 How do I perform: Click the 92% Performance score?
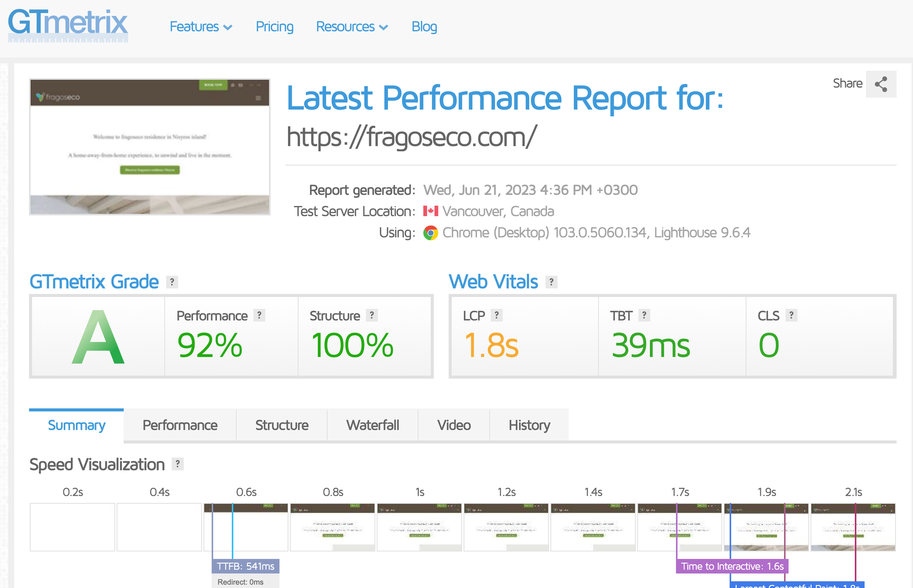pos(210,345)
